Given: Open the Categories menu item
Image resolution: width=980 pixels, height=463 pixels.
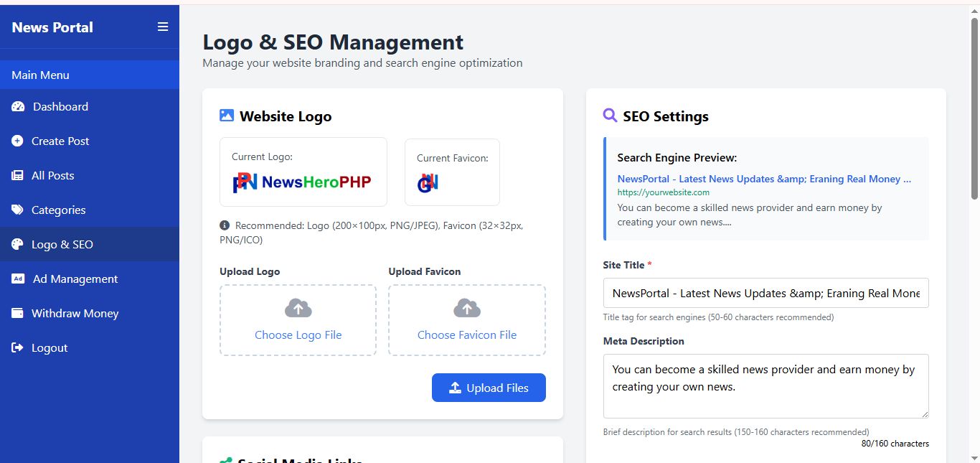Looking at the screenshot, I should [58, 210].
